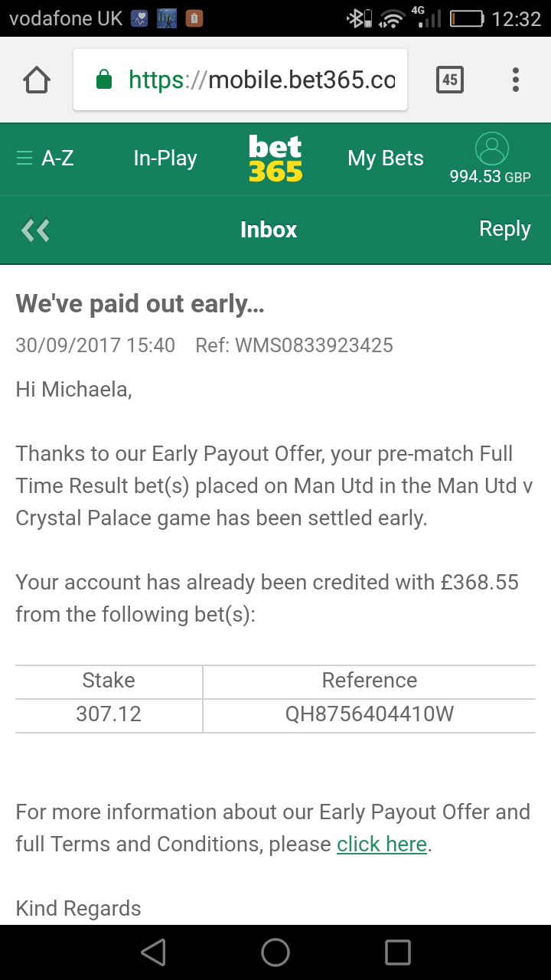Open Chrome's three-dot overflow menu

click(516, 80)
